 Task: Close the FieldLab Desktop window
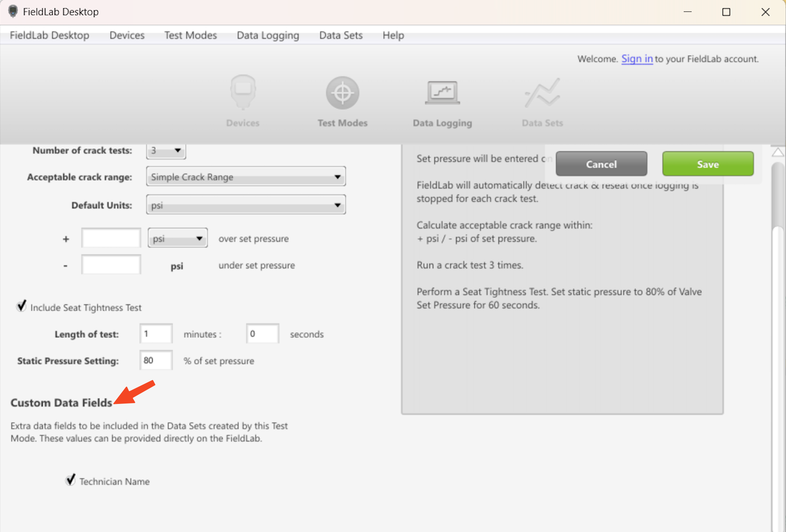click(x=765, y=12)
